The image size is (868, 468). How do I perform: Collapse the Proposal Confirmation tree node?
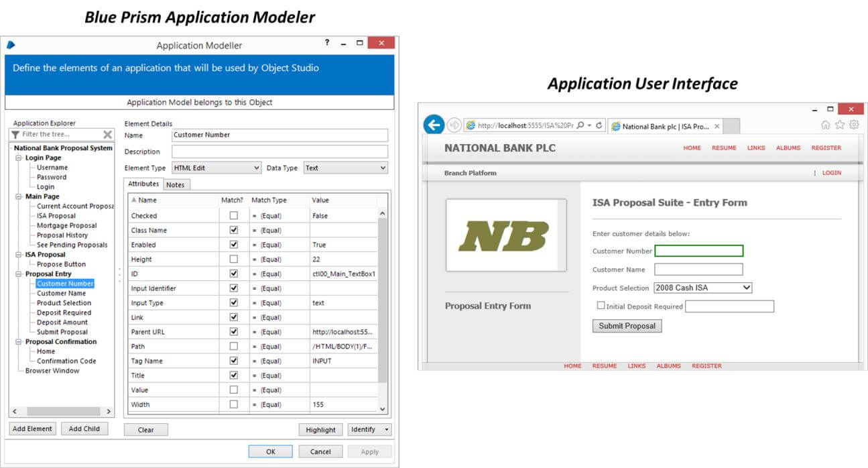19,342
